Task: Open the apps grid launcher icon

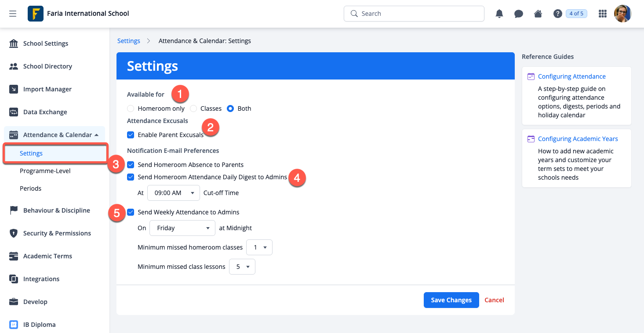Action: (603, 14)
